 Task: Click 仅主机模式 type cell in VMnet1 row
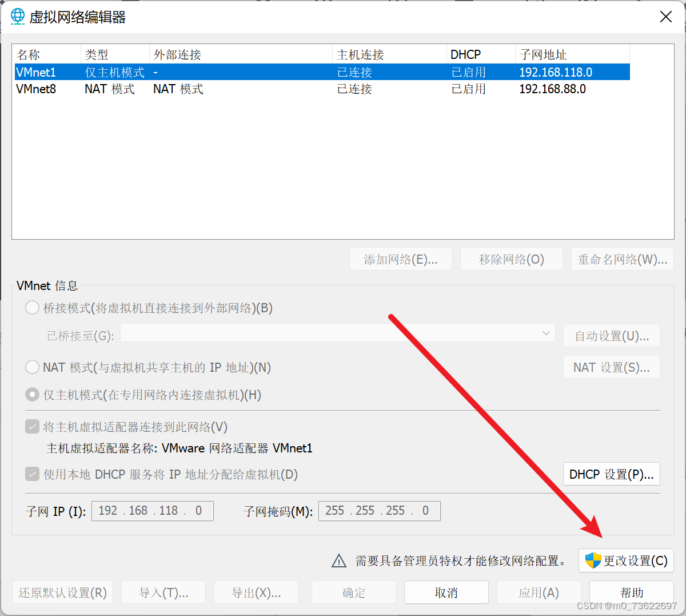pos(115,72)
